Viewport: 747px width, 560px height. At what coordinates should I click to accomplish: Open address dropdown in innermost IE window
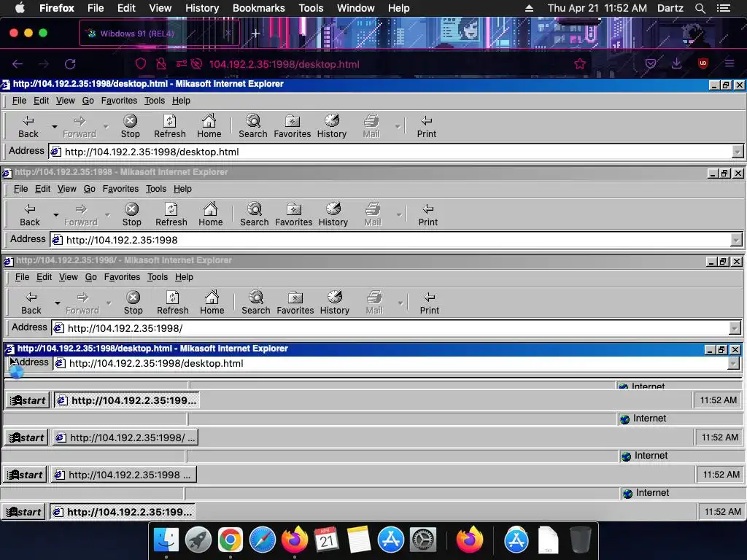click(732, 363)
